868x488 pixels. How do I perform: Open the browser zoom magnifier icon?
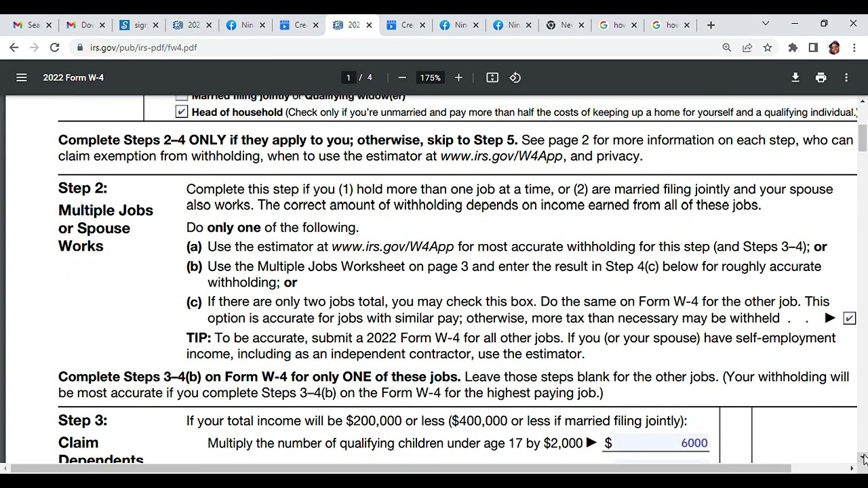pyautogui.click(x=726, y=47)
